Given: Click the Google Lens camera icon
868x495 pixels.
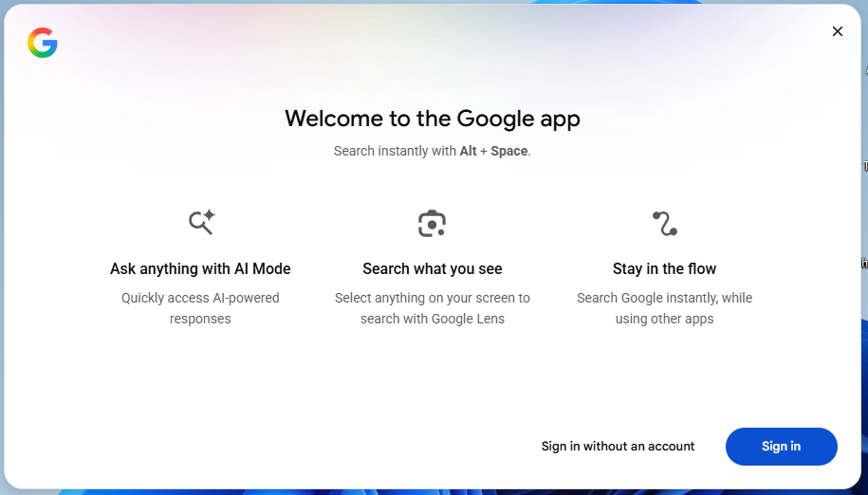Looking at the screenshot, I should pos(432,224).
